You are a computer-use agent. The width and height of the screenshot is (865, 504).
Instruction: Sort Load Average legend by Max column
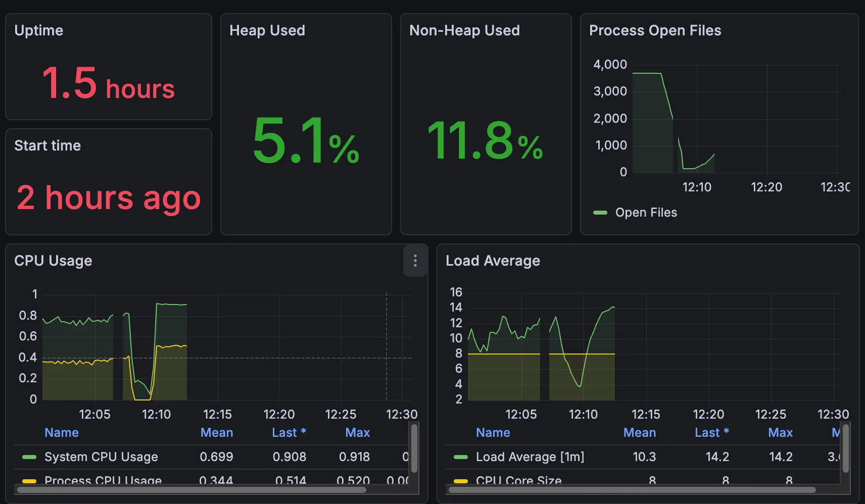click(780, 433)
